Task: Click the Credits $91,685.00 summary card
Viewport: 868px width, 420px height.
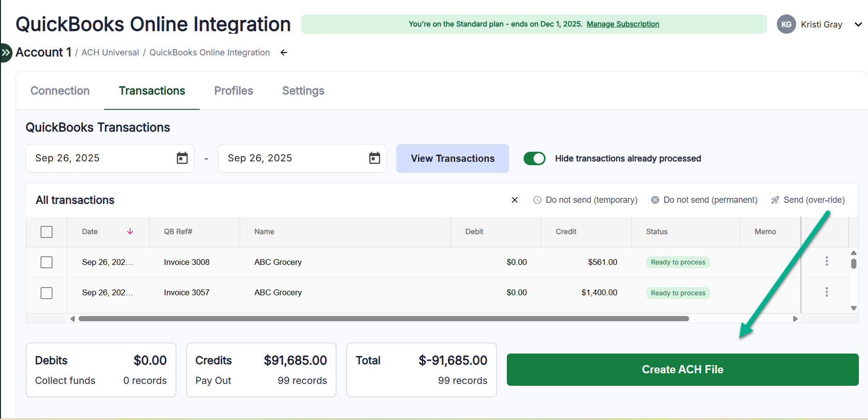Action: tap(261, 370)
